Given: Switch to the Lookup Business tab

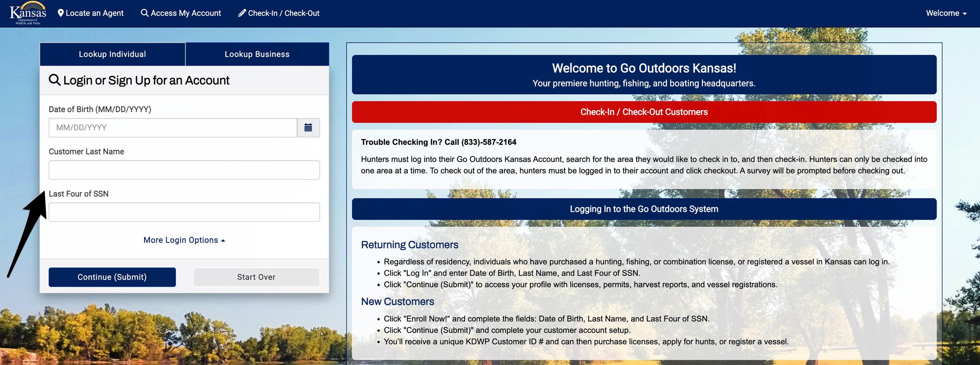Looking at the screenshot, I should click(257, 54).
